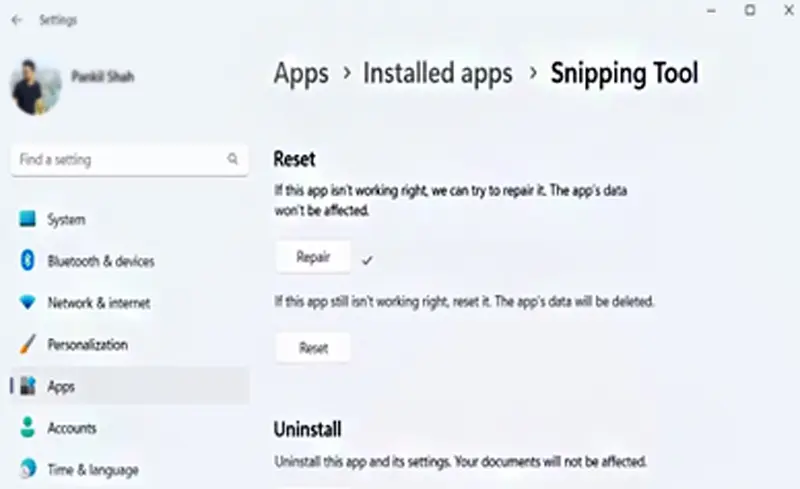
Task: Click the Personalization paintbrush icon
Action: coord(28,344)
